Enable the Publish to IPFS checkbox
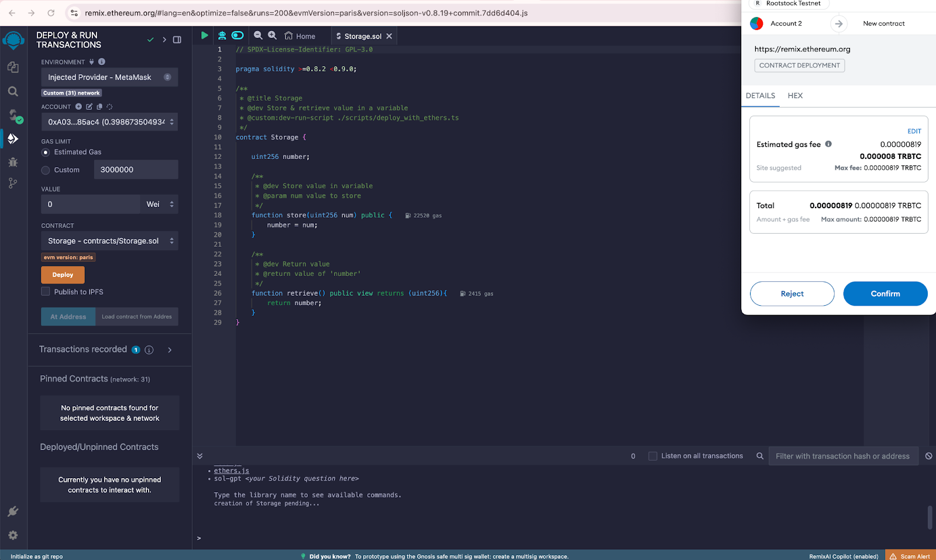936x560 pixels. coord(45,291)
